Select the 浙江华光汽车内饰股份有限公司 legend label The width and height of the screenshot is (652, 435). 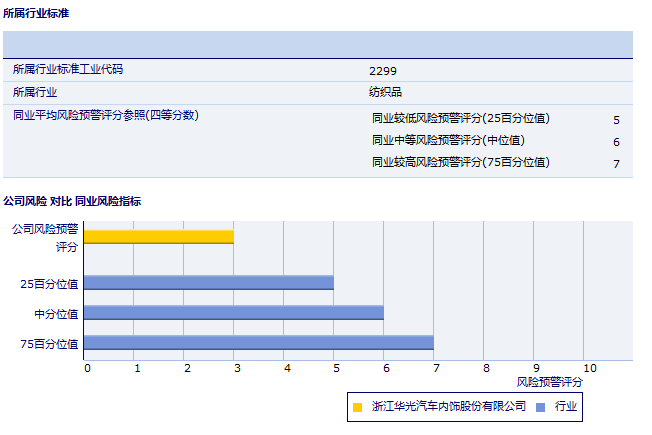pyautogui.click(x=448, y=407)
